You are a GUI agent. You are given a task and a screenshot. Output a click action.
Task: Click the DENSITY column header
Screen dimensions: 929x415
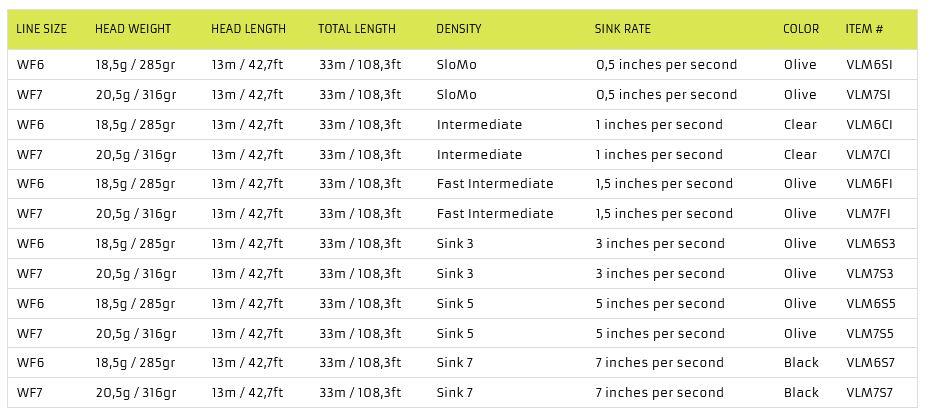[459, 28]
